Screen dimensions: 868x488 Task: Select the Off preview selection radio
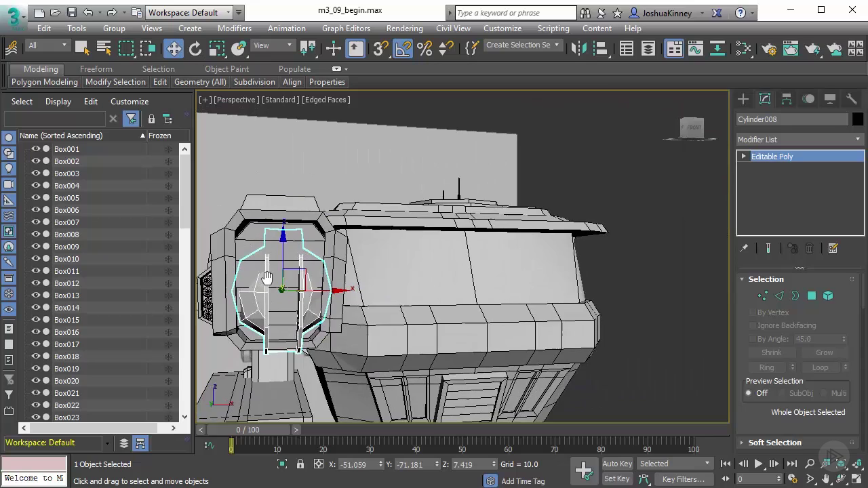click(x=749, y=393)
